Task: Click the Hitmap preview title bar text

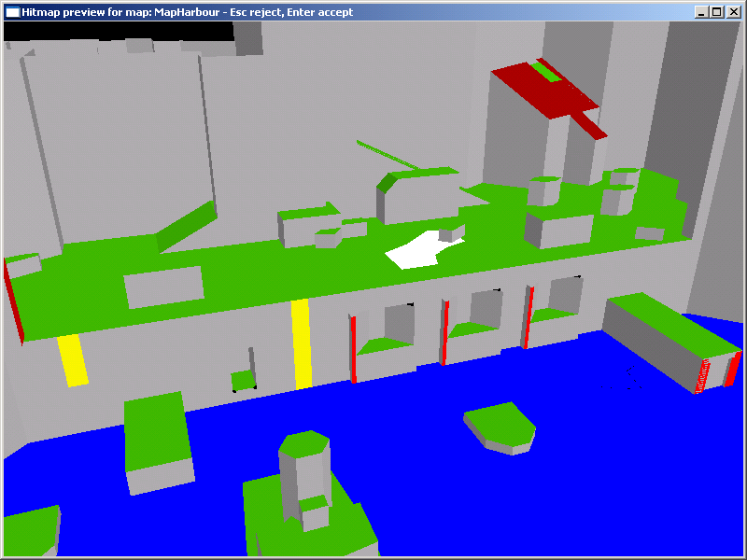Action: tap(188, 12)
